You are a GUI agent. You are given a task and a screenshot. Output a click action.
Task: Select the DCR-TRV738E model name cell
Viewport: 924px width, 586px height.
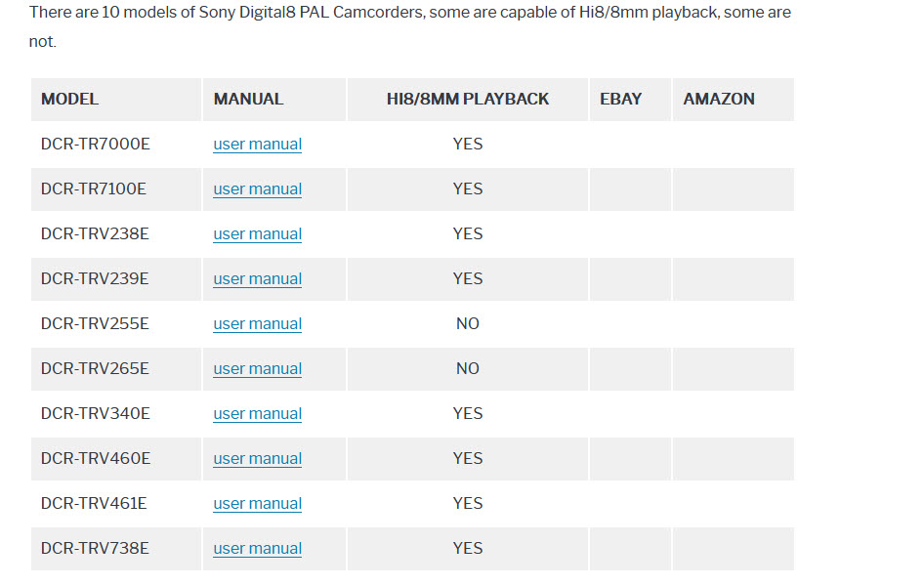(95, 549)
